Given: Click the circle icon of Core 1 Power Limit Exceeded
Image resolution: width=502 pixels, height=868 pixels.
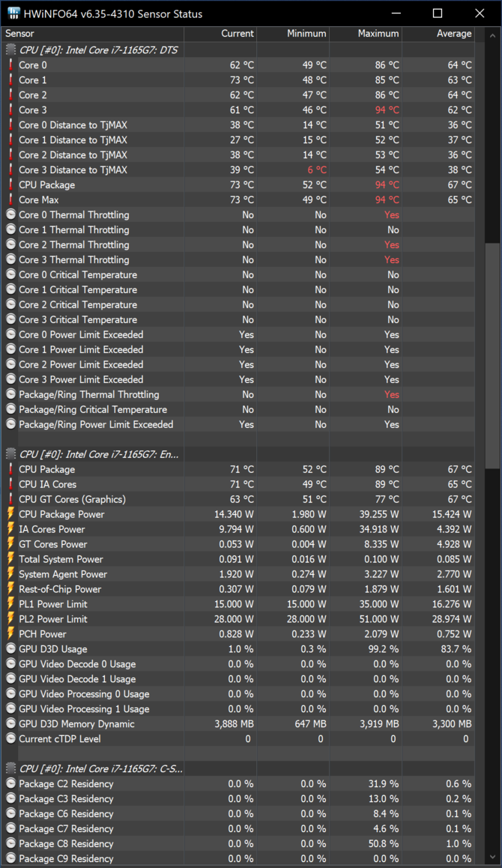Looking at the screenshot, I should point(10,349).
